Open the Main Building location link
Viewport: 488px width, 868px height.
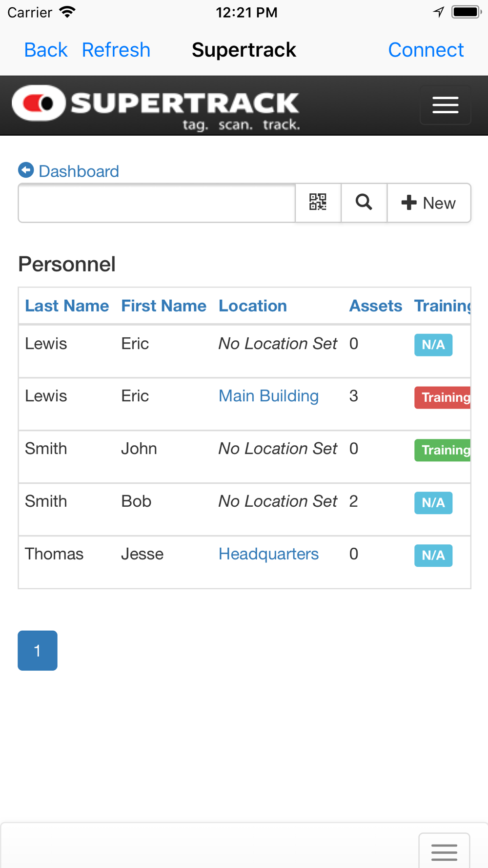(x=268, y=396)
